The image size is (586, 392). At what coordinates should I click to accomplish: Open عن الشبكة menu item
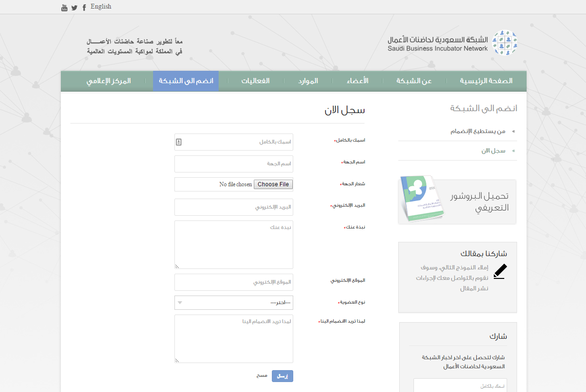pyautogui.click(x=414, y=81)
